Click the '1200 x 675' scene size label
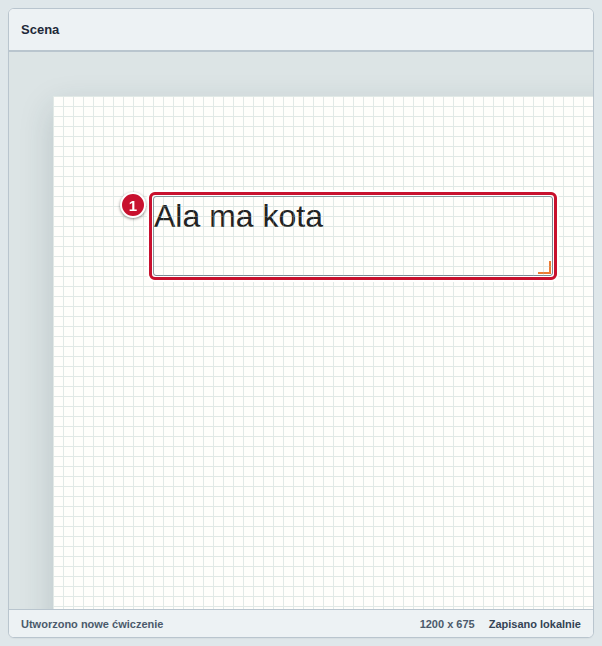The image size is (602, 646). [447, 624]
